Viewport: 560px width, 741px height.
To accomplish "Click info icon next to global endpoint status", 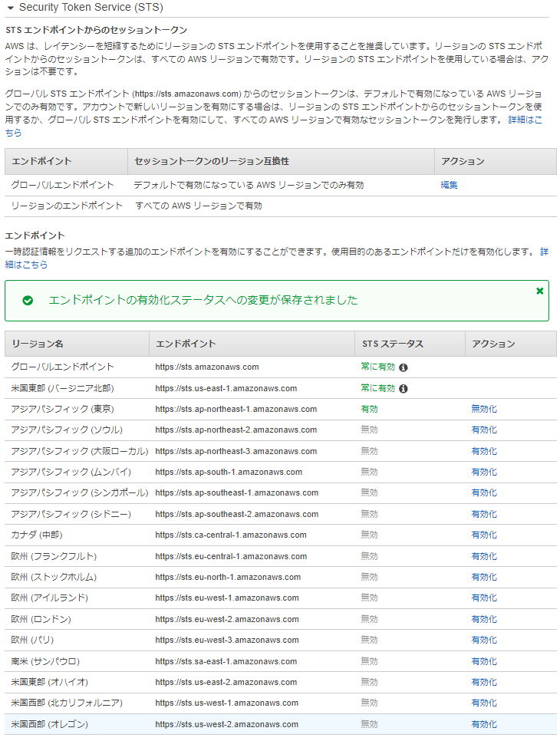I will (403, 367).
